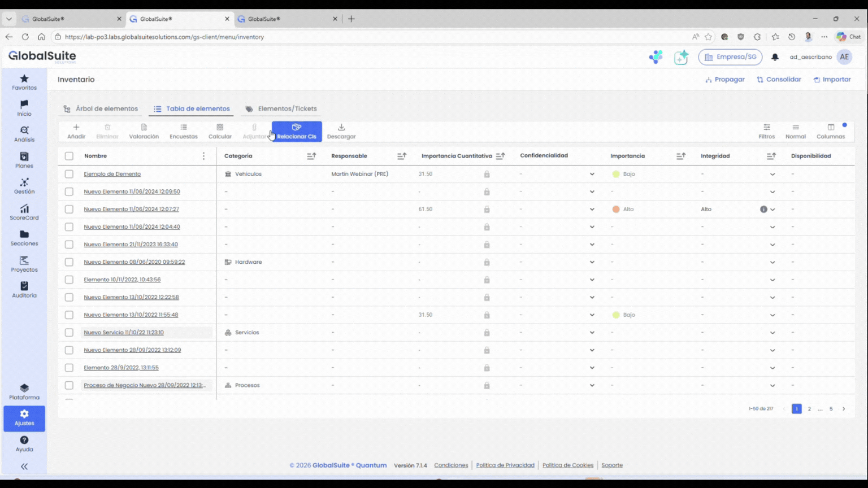868x488 pixels.
Task: Click the notifications bell icon
Action: click(775, 57)
